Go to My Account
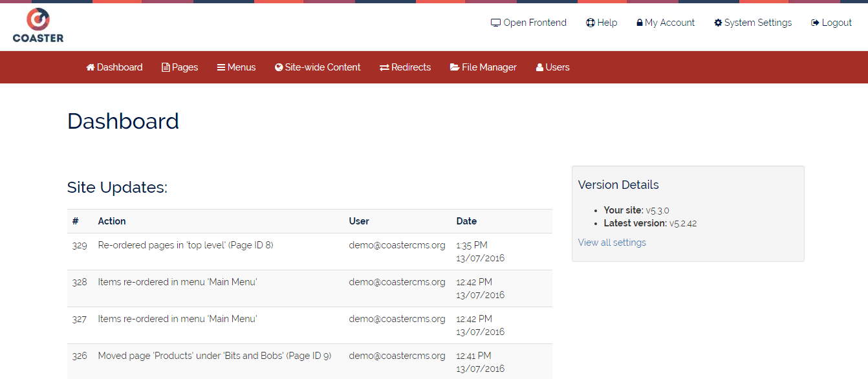The image size is (868, 379). point(666,23)
